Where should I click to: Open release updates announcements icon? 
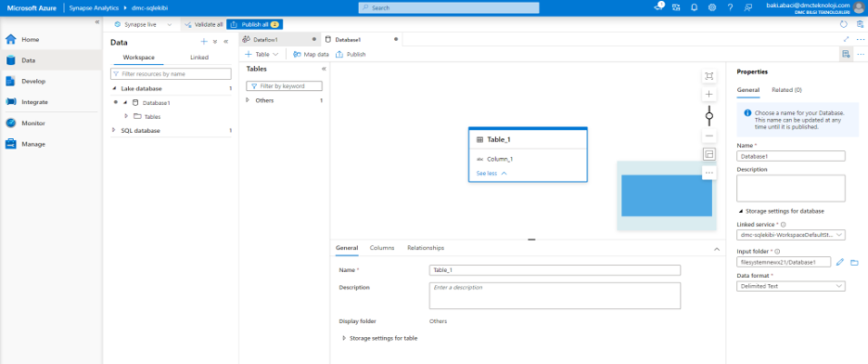658,7
